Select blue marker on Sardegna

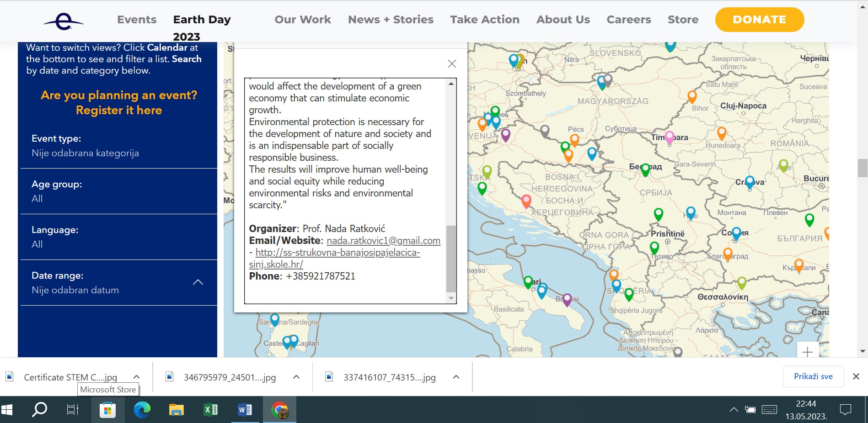tap(274, 319)
